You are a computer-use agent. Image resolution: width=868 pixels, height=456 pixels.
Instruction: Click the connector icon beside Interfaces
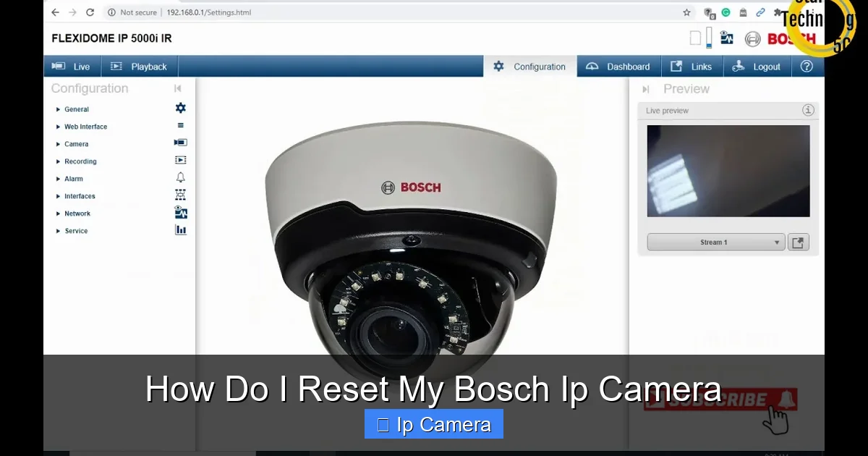tap(181, 195)
